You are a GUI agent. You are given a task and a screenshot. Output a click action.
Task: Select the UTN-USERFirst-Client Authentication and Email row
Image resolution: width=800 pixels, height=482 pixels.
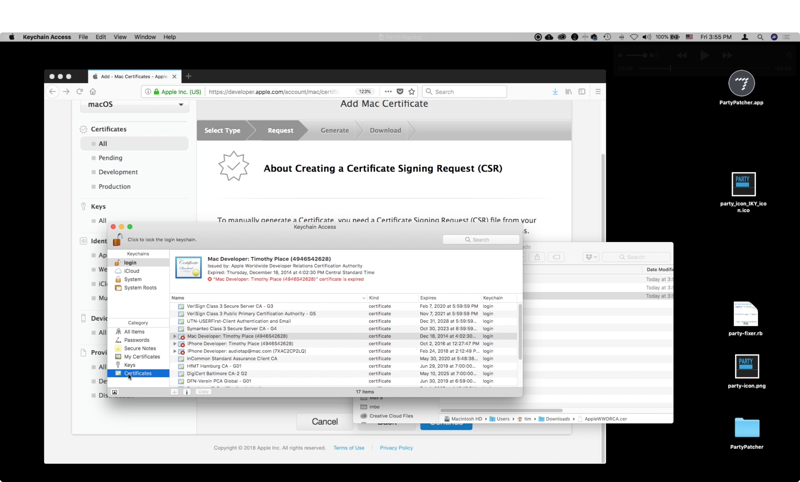pyautogui.click(x=343, y=321)
